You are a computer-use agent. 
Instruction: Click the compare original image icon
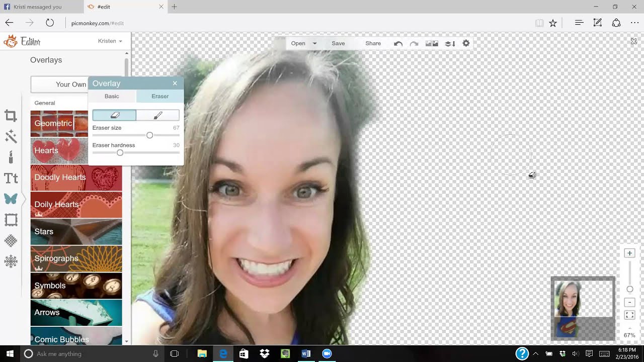(432, 43)
